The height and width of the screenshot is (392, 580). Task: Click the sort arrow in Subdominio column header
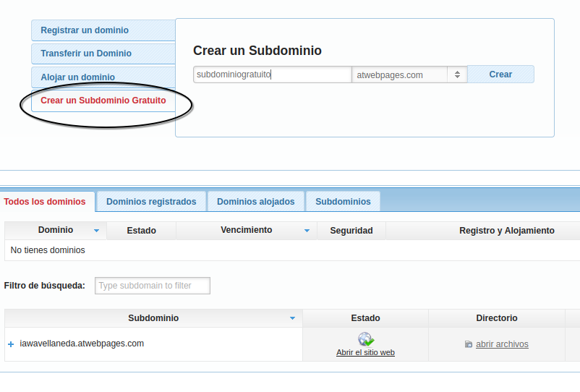pos(292,318)
